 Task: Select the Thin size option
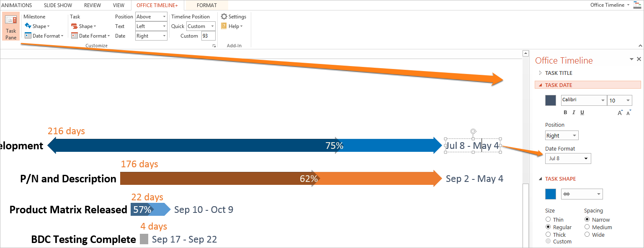coord(548,220)
